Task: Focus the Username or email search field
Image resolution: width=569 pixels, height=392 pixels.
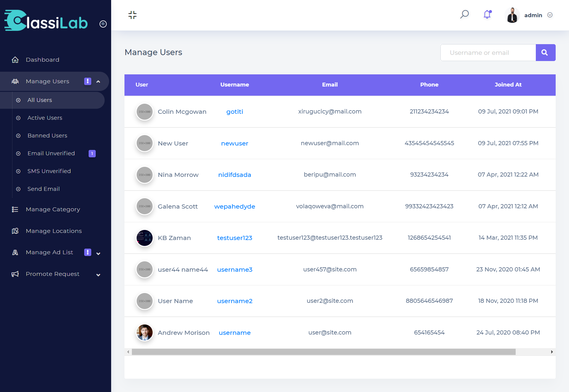Action: point(488,53)
